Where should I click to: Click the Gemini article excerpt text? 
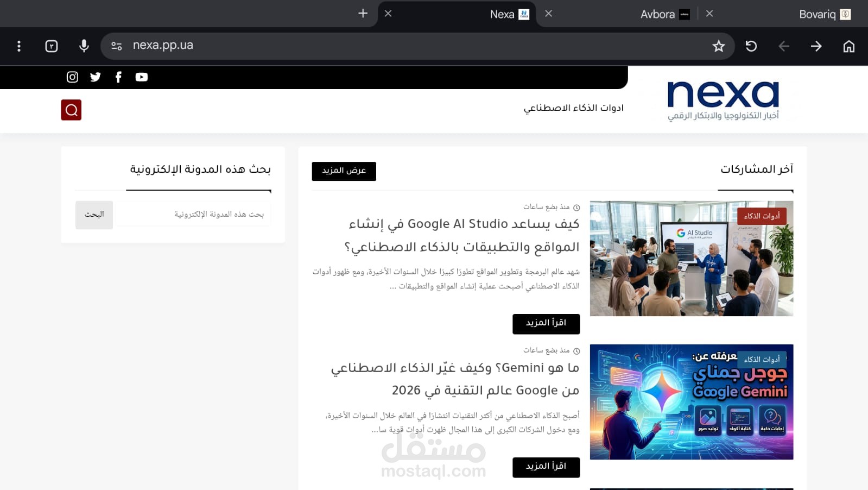(x=452, y=423)
